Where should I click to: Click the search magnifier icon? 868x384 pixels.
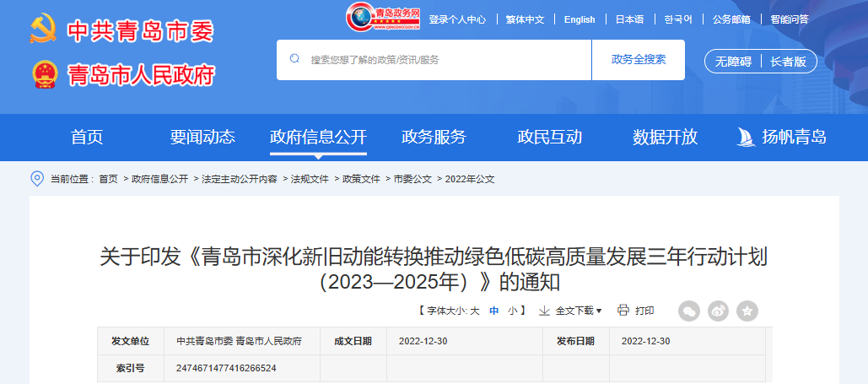(x=294, y=59)
